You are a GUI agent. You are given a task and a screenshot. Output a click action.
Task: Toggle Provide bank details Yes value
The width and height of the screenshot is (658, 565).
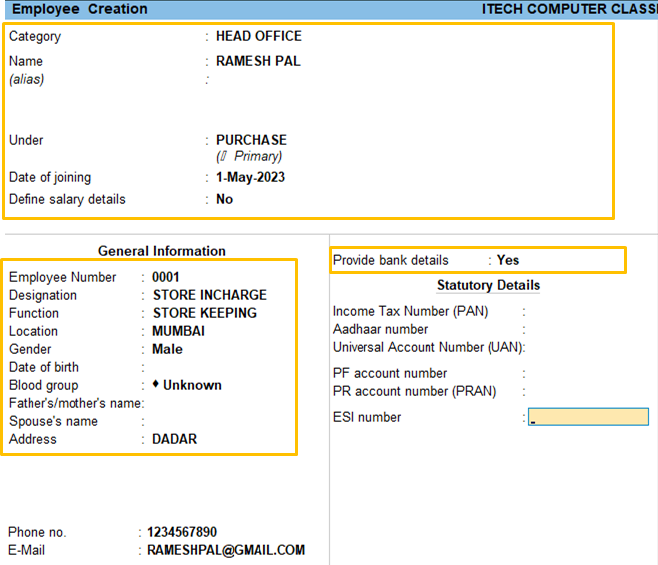(508, 260)
